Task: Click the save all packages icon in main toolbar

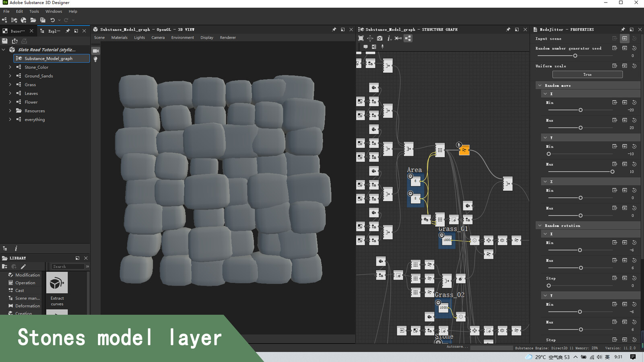Action: (x=43, y=20)
